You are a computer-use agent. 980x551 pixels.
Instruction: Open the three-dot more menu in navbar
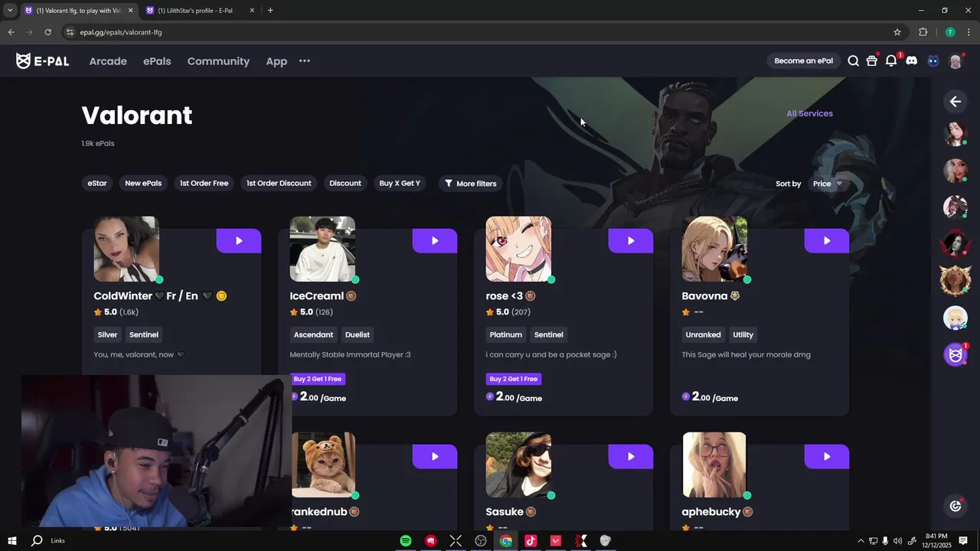tap(305, 61)
